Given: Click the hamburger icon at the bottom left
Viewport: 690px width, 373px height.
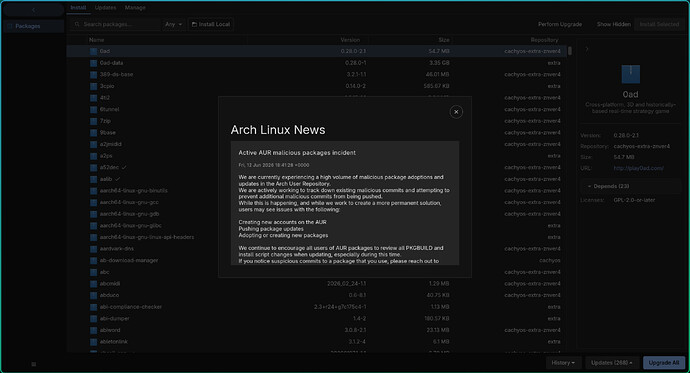Looking at the screenshot, I should [33, 364].
